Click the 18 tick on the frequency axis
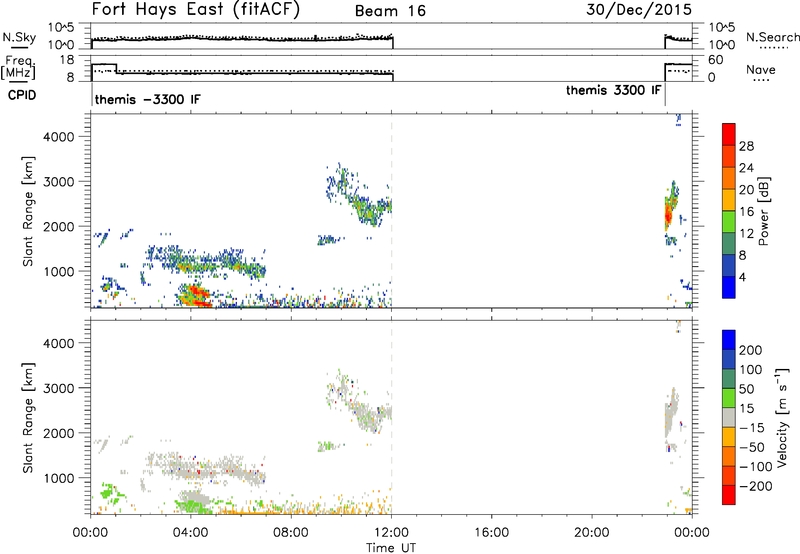Viewport: 800px width, 554px height. [67, 60]
